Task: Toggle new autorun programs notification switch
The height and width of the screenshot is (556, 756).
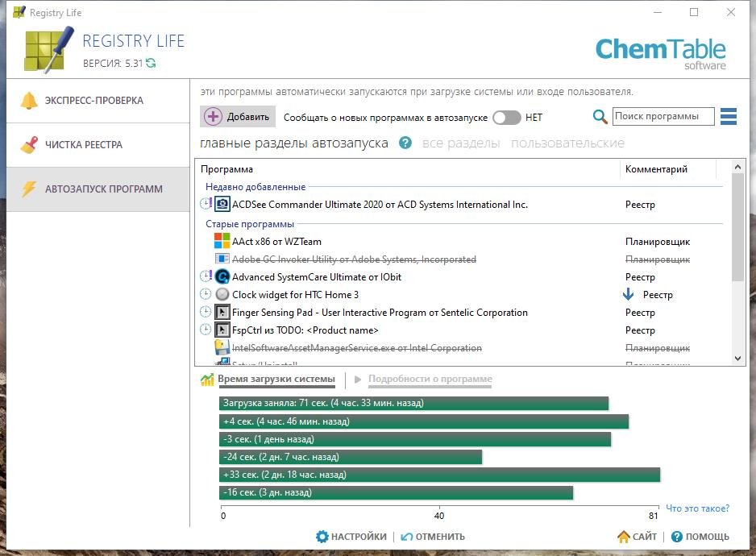Action: click(x=507, y=118)
